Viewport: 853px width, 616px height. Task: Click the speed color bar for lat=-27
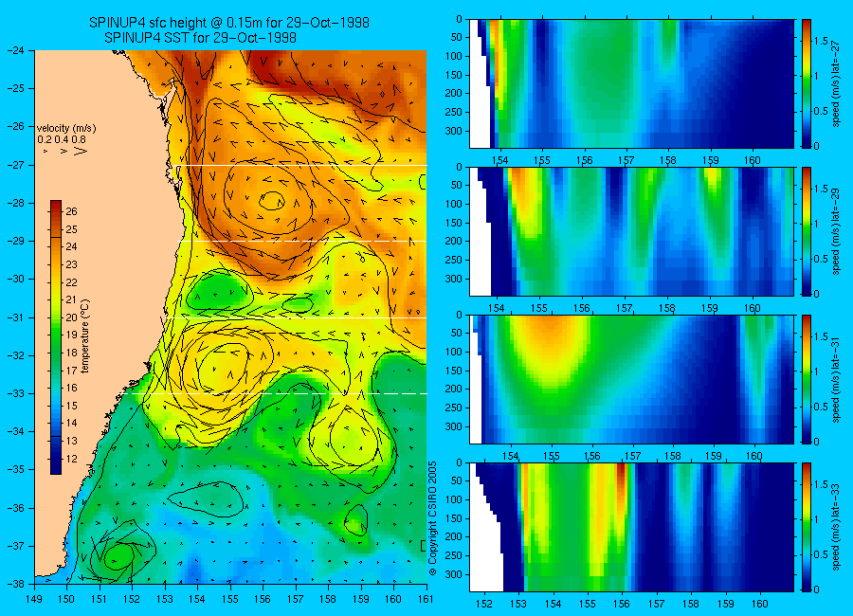[x=806, y=83]
